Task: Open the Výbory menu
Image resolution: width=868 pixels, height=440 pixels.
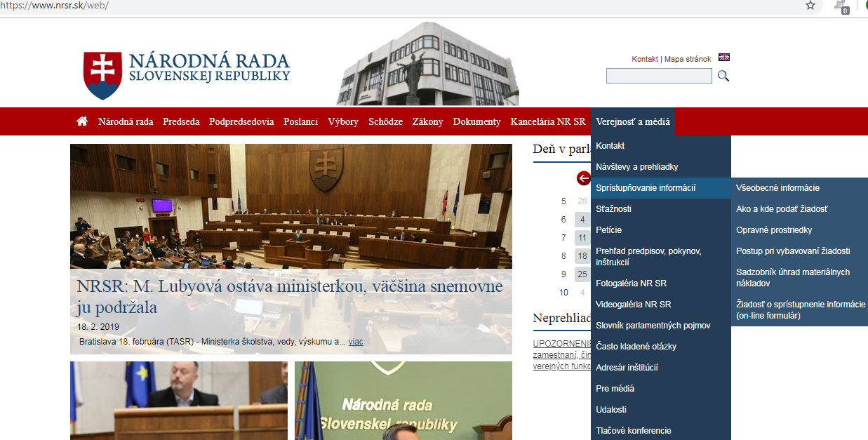Action: 343,121
